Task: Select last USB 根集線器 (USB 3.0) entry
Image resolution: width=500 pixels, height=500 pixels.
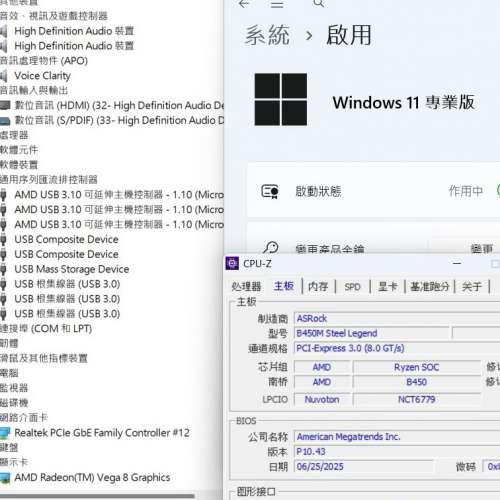Action: 67,314
